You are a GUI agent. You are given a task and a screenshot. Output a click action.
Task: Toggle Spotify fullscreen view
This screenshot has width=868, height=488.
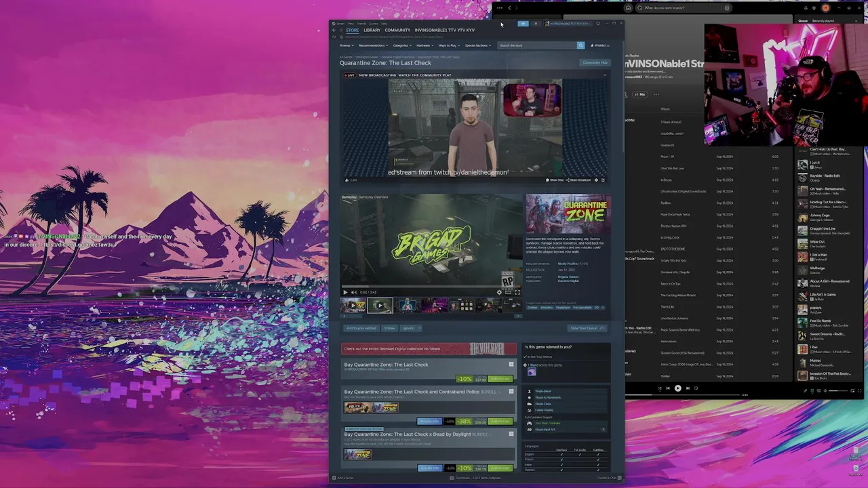(859, 391)
